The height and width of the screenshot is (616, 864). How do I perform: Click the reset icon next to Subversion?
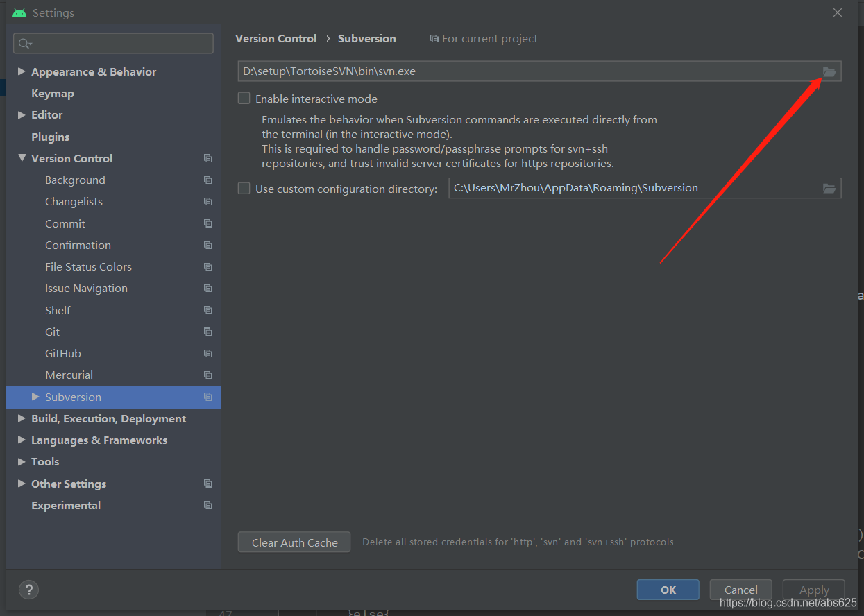[207, 397]
